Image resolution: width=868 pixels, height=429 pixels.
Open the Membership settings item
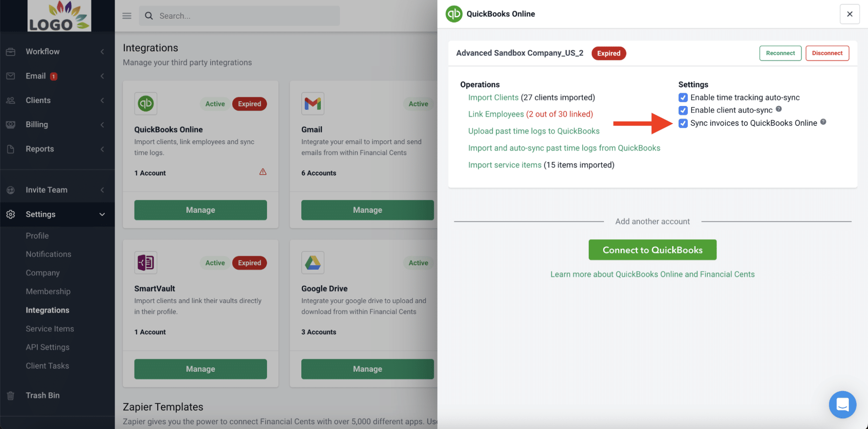click(x=48, y=292)
